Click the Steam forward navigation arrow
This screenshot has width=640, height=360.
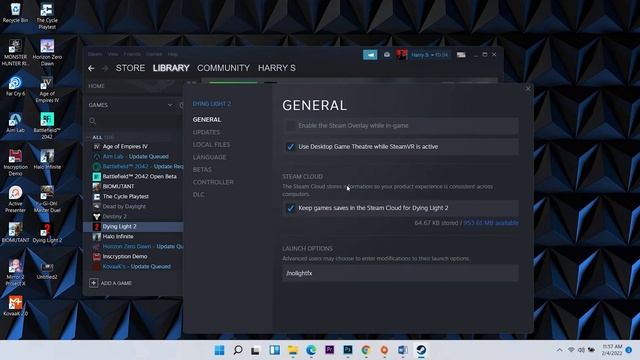click(x=105, y=68)
